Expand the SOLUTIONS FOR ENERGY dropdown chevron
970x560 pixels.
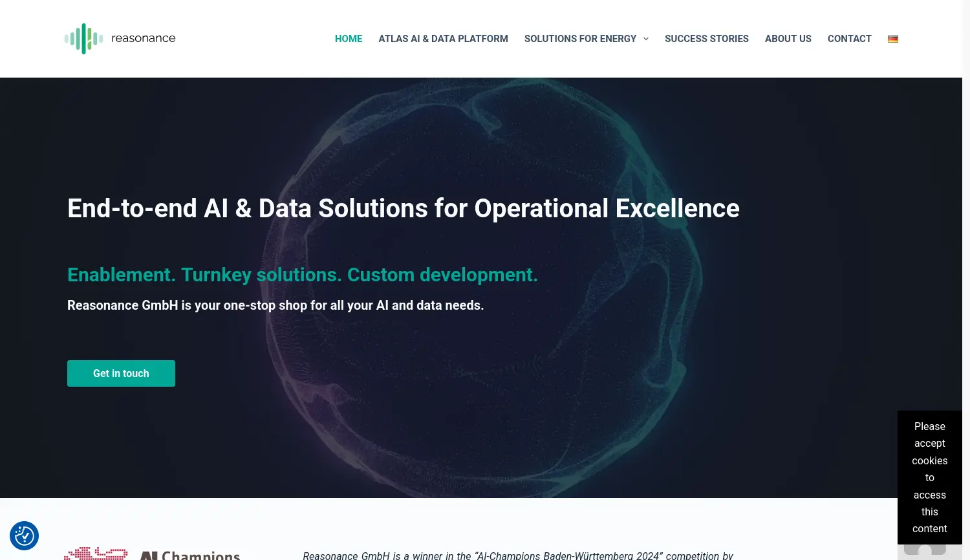point(646,39)
